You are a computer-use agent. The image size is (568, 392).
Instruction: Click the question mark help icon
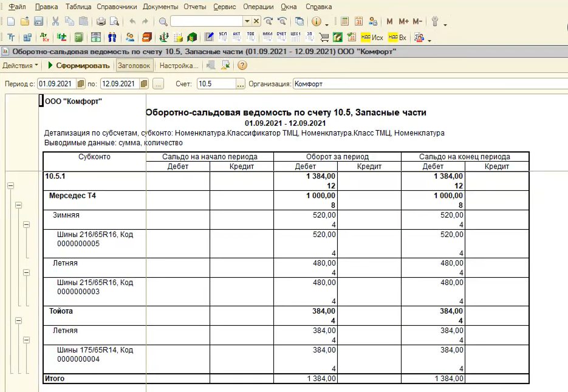(242, 66)
